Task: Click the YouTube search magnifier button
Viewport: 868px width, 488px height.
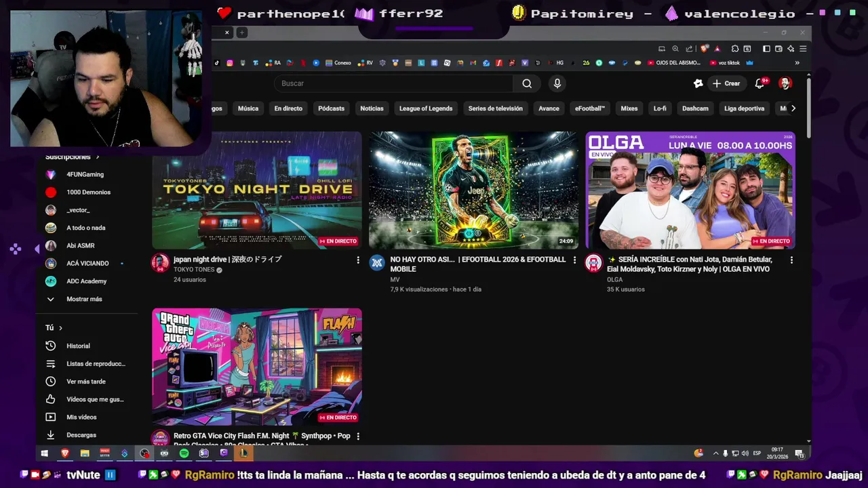Action: point(527,83)
